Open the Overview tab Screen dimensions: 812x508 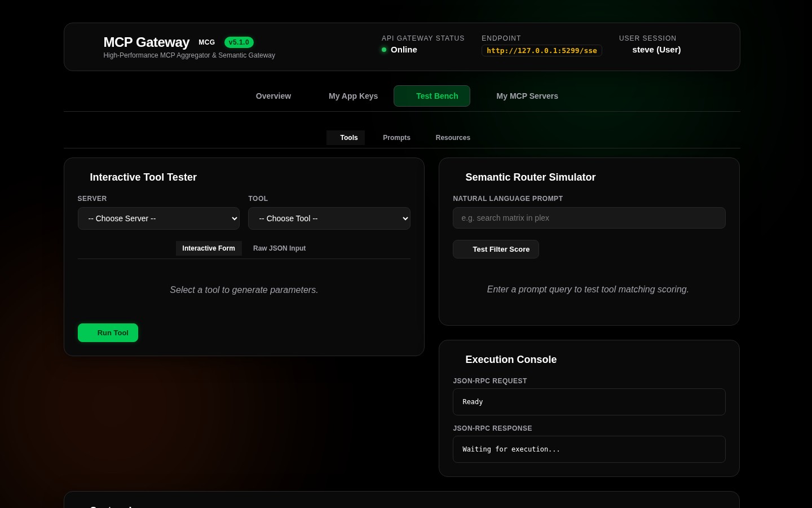tap(273, 96)
